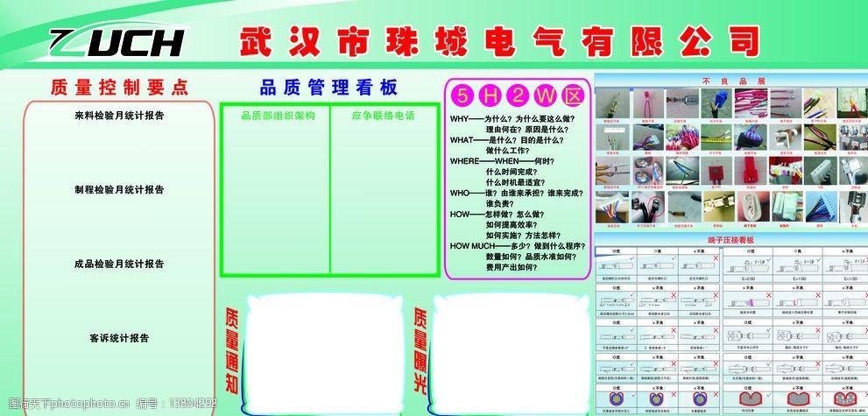868x416 pixels.
Task: Click the 品质管理看板 heading
Action: (x=328, y=88)
